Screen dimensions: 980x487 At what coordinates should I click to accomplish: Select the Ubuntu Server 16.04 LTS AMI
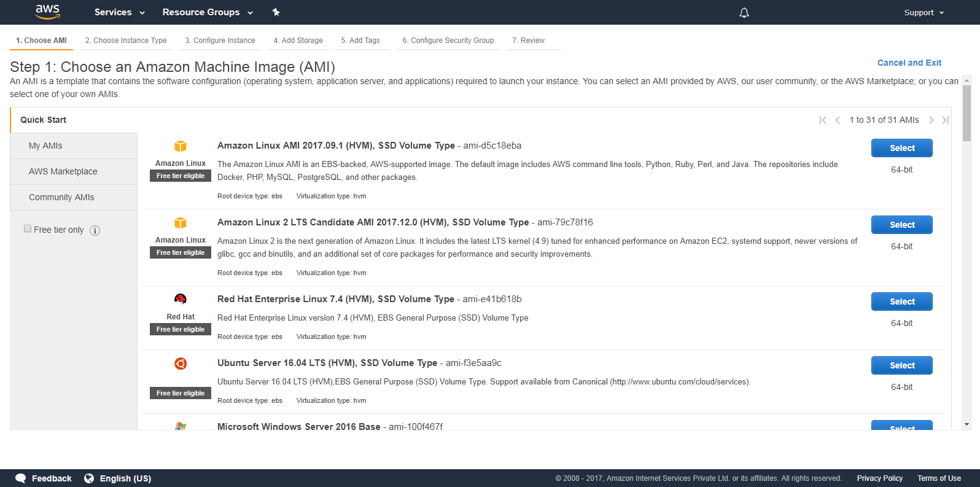(901, 365)
